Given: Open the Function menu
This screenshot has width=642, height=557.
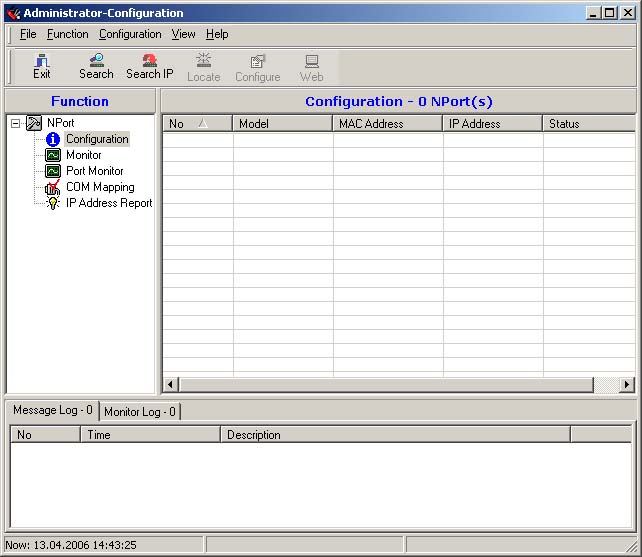Looking at the screenshot, I should point(67,34).
